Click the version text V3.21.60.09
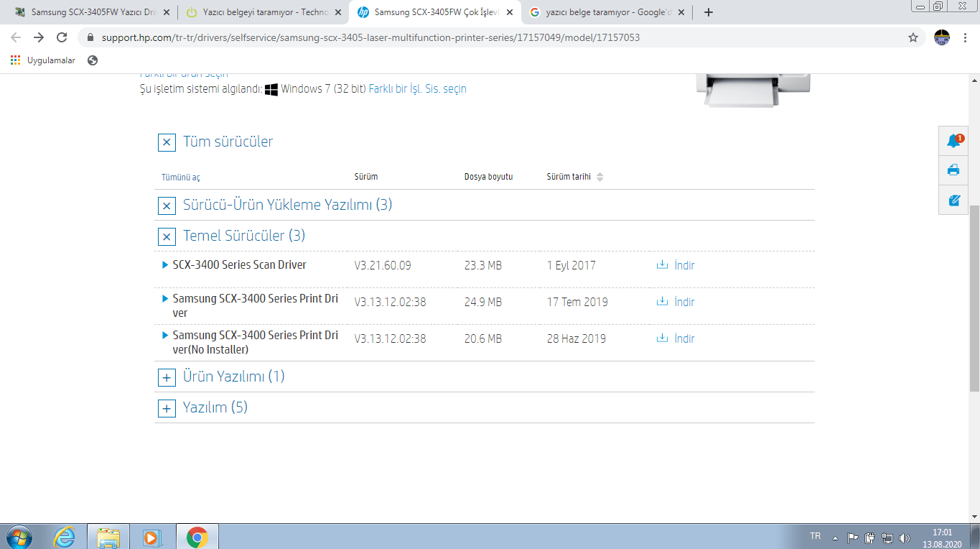This screenshot has height=549, width=980. 383,265
